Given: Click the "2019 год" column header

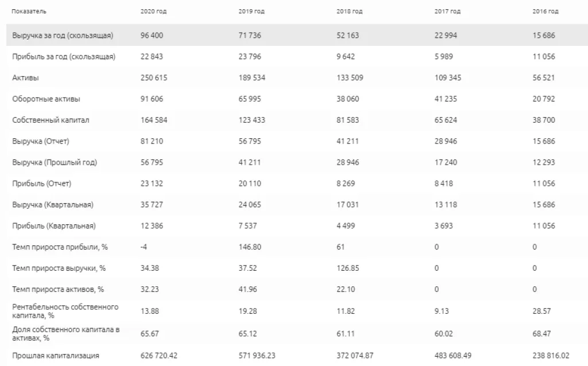Looking at the screenshot, I should point(251,11).
